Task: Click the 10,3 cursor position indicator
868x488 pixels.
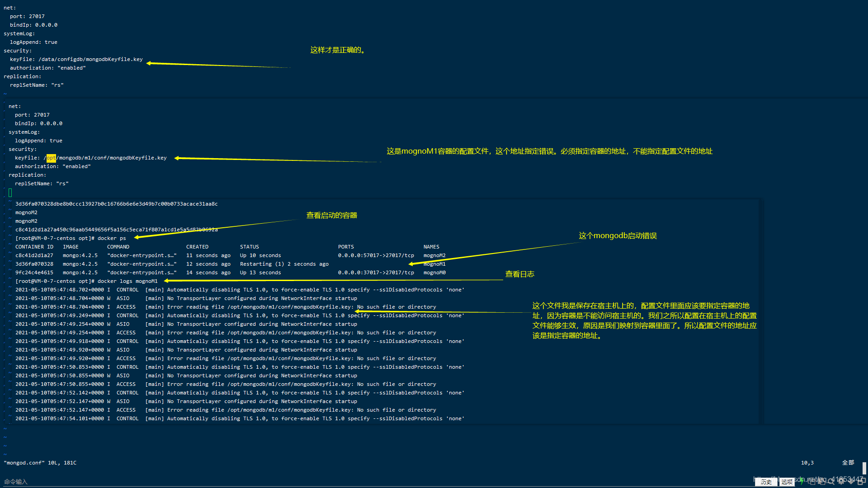Action: pyautogui.click(x=807, y=463)
